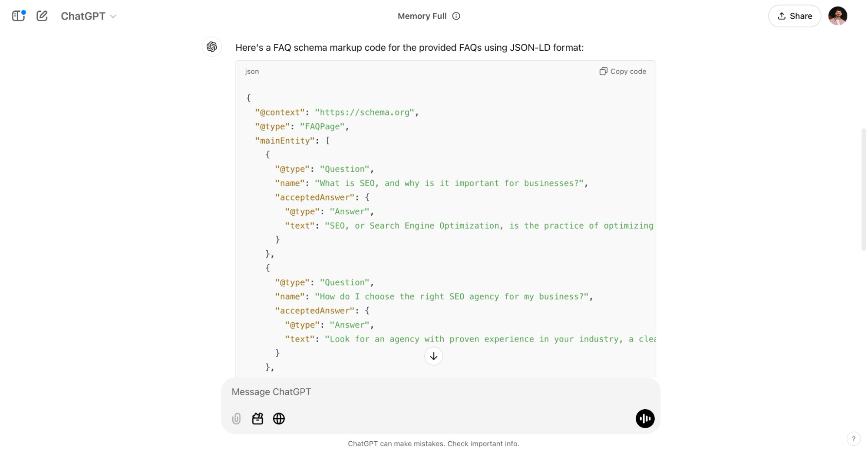Copy the FAQ schema code

point(622,71)
